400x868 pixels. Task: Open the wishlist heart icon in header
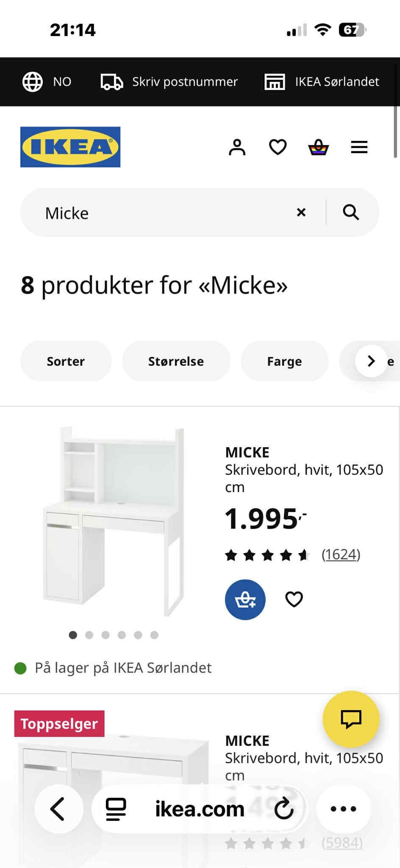(x=278, y=147)
